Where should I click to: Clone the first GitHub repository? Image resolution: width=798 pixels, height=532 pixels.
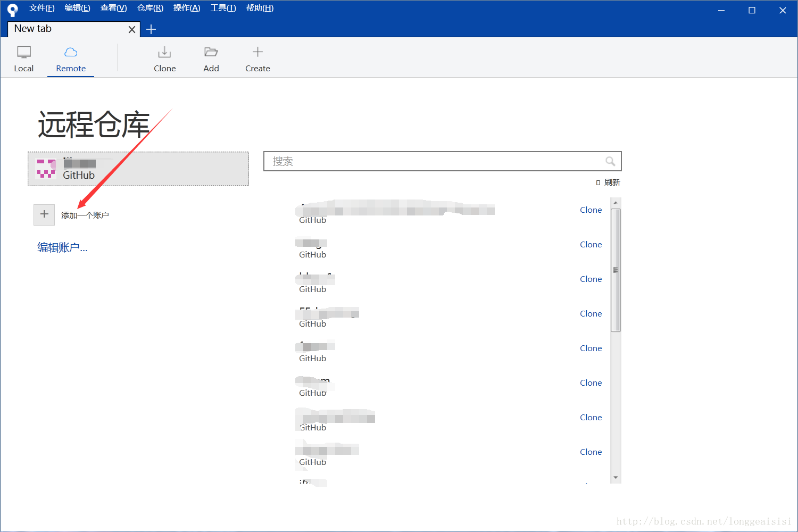[x=591, y=210]
